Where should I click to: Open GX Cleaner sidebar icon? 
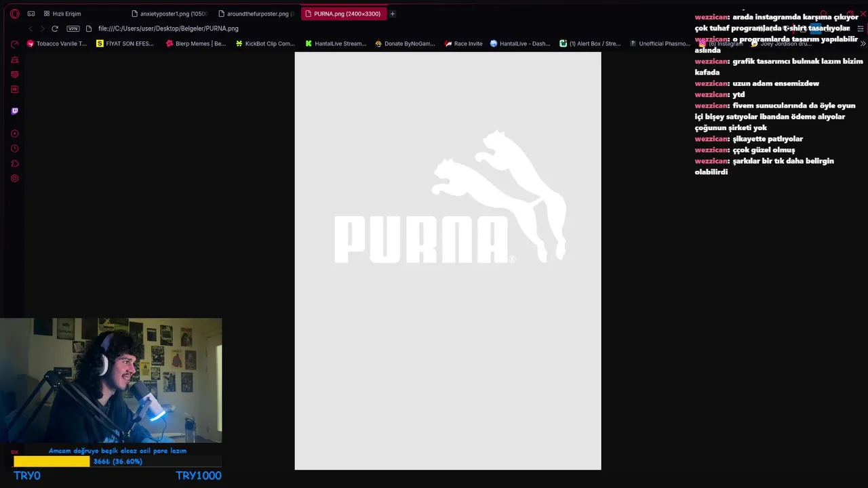(15, 60)
